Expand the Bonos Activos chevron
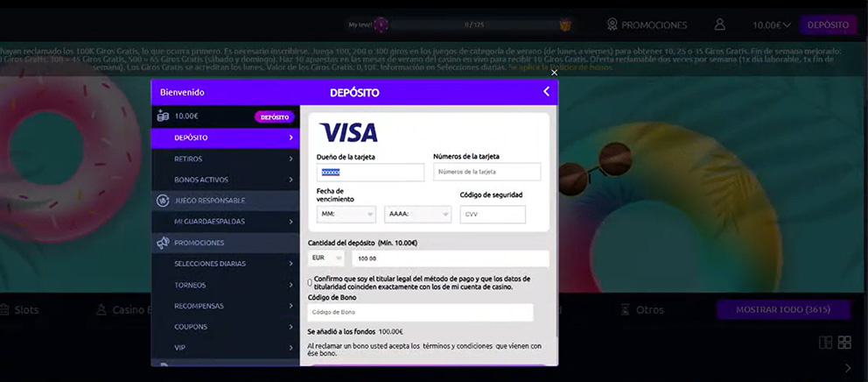The width and height of the screenshot is (868, 382). tap(290, 180)
